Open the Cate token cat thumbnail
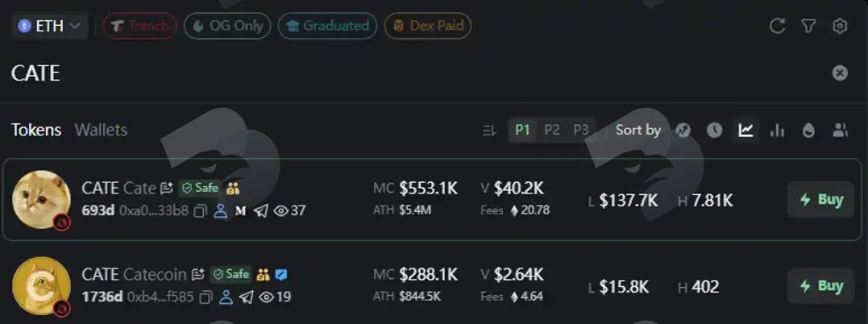The image size is (868, 324). (x=42, y=199)
